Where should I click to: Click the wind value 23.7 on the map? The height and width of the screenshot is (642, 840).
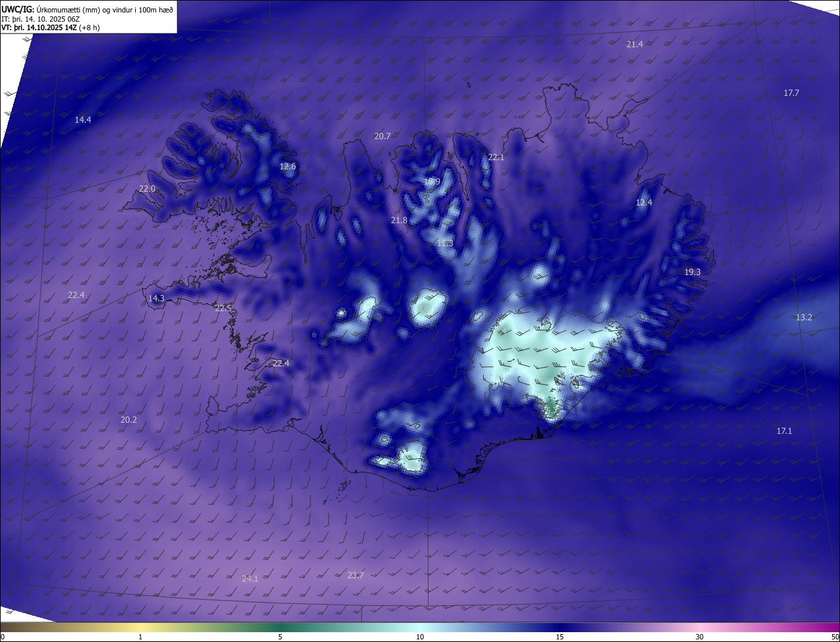click(355, 575)
